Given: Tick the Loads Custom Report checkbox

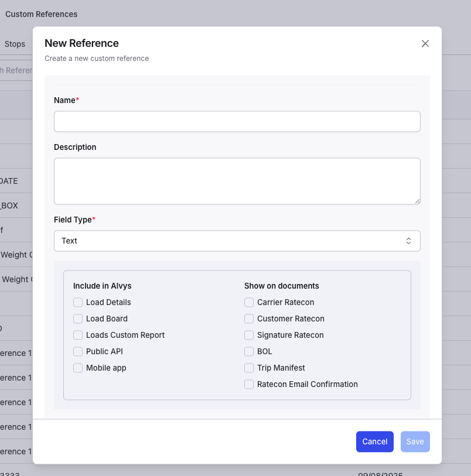Looking at the screenshot, I should (78, 335).
